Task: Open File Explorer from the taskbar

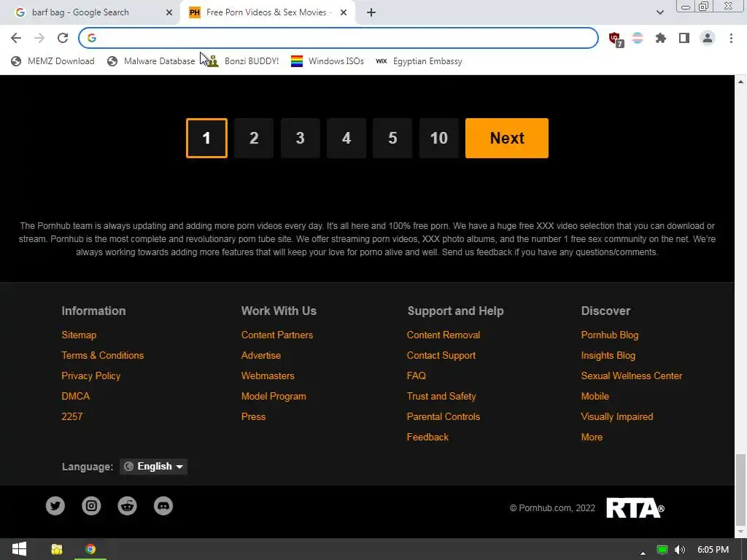Action: tap(57, 550)
